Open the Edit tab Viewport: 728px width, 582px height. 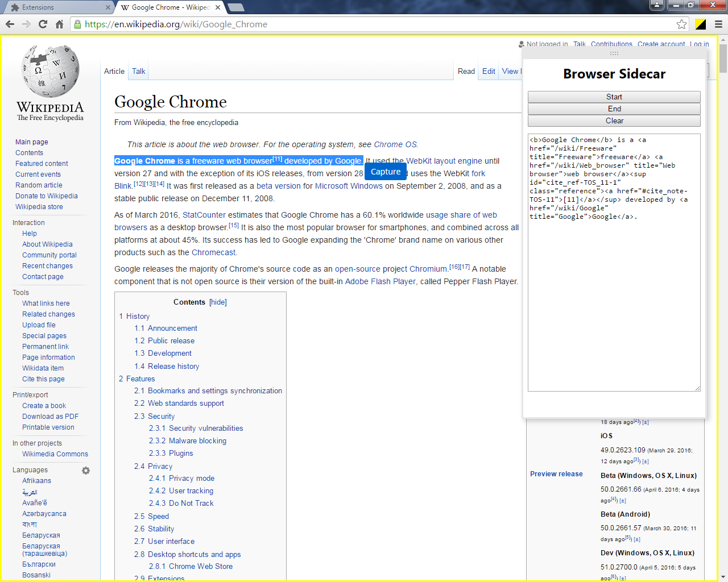489,71
